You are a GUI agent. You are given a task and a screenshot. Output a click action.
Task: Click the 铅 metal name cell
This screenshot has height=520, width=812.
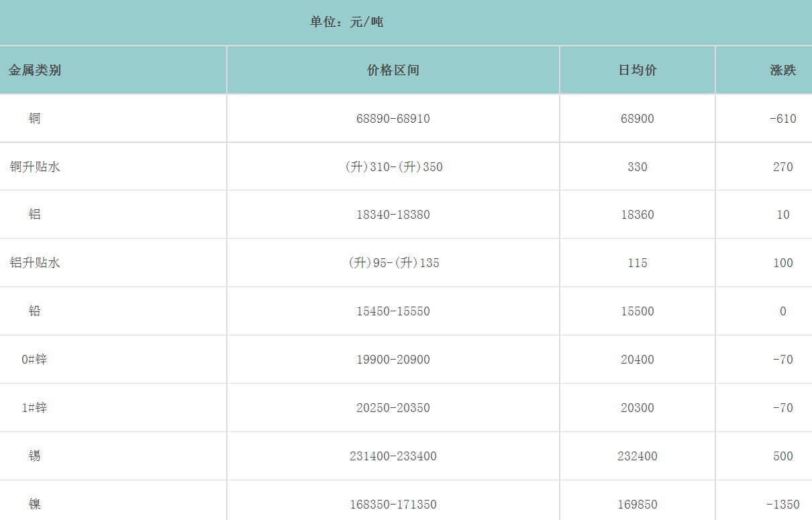35,311
